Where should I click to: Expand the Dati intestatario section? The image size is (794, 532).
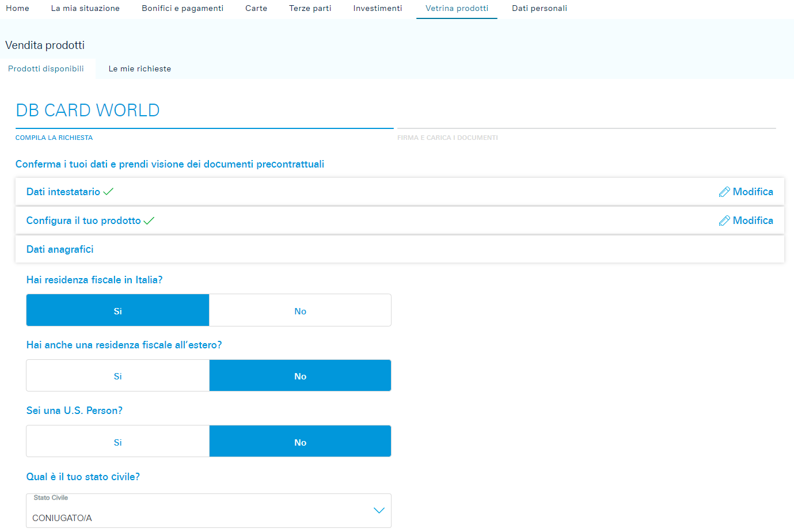(x=63, y=192)
